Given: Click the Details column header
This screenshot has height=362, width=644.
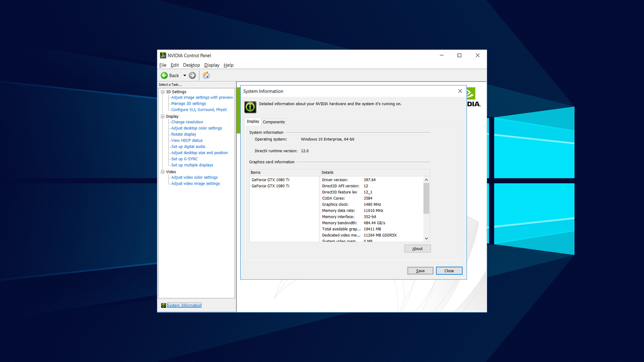Looking at the screenshot, I should [375, 172].
